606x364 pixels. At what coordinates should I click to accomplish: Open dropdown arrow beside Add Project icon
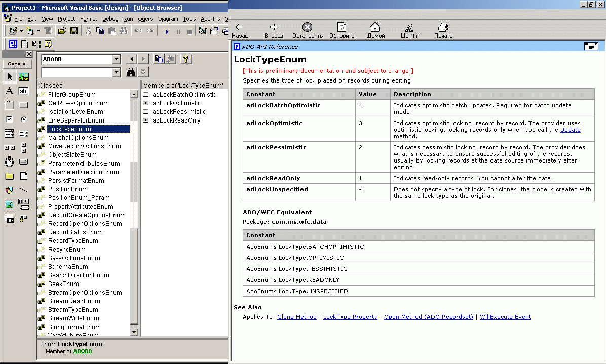point(21,31)
